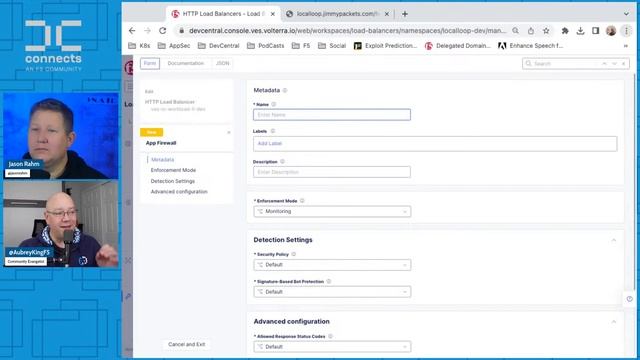Open the extensions puzzle icon
This screenshot has height=360, width=640.
(x=565, y=31)
